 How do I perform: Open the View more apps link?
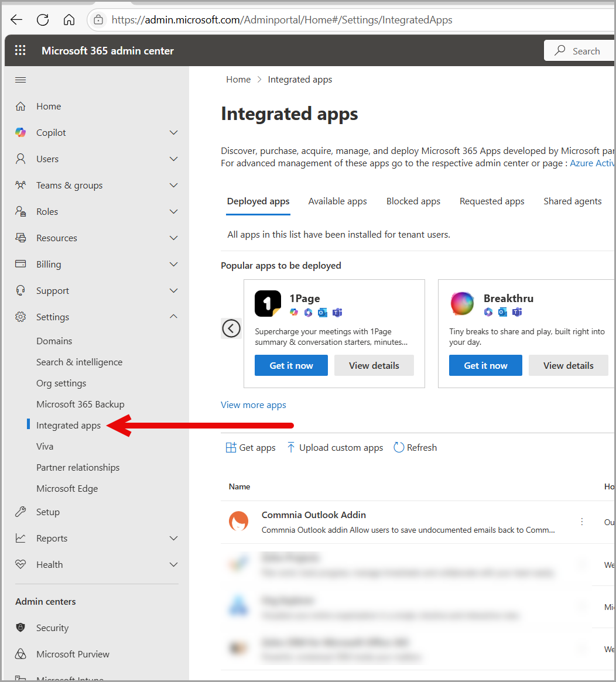click(x=253, y=405)
